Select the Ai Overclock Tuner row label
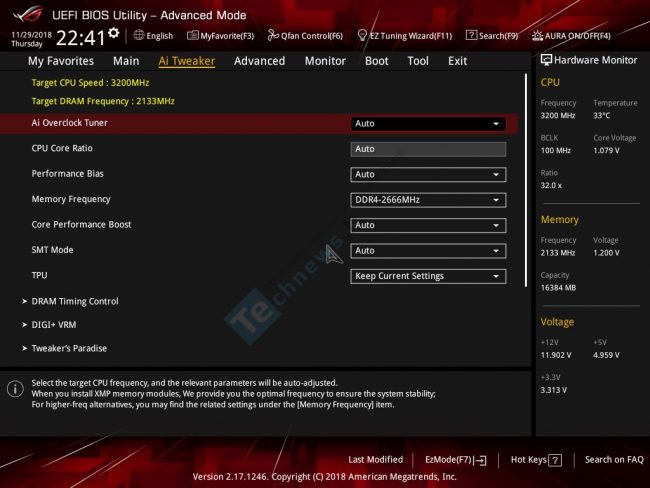 click(x=69, y=123)
